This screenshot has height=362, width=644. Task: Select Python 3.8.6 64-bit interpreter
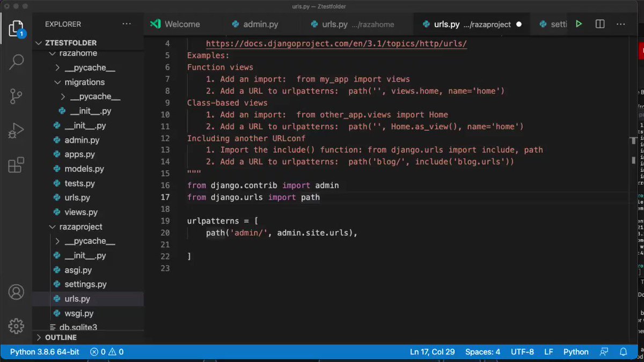tap(45, 352)
